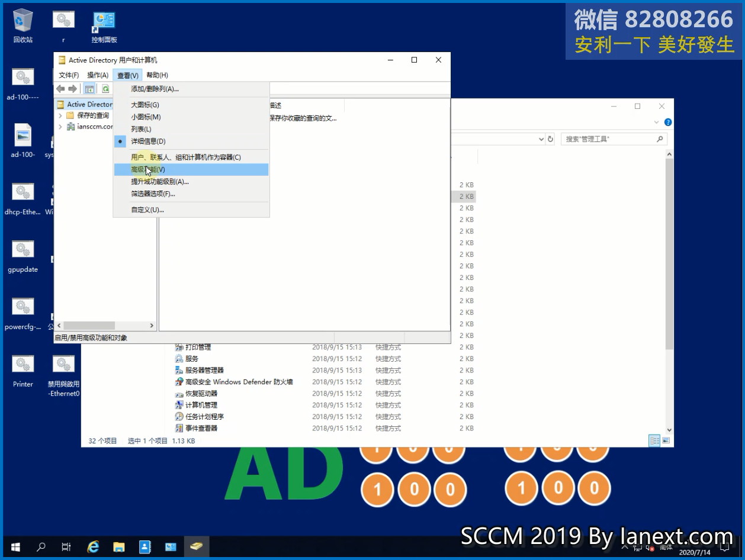Select iansccm.com domain in the tree

[89, 127]
